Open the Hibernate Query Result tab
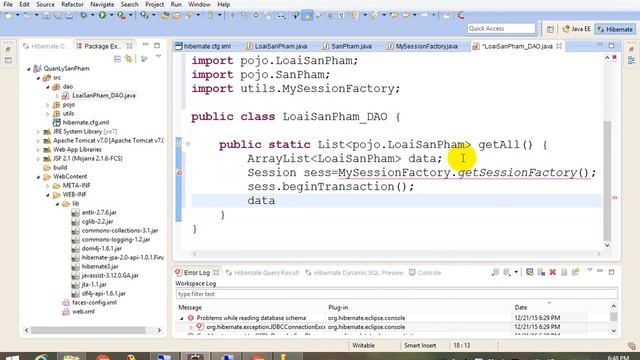Viewport: 640px width, 360px height. (263, 273)
